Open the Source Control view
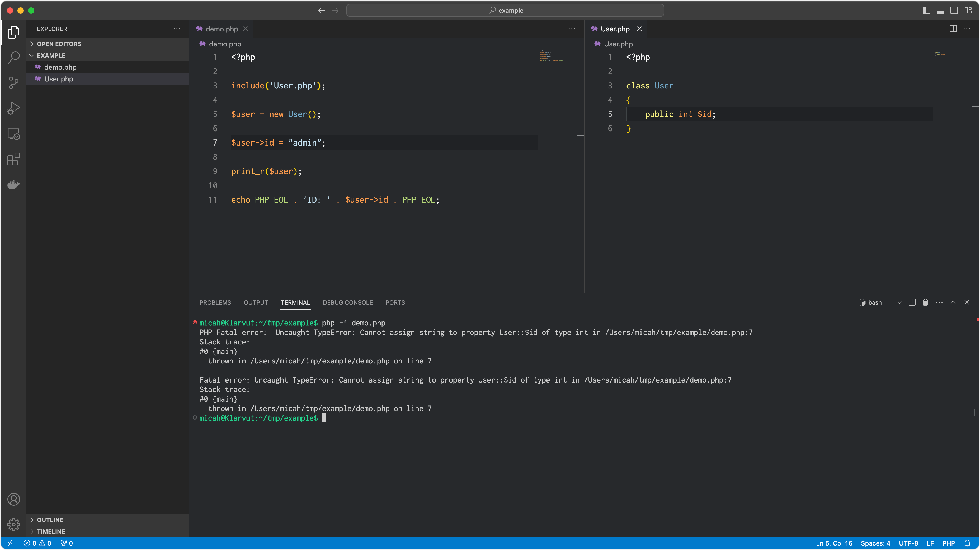The height and width of the screenshot is (550, 980). pyautogui.click(x=14, y=83)
